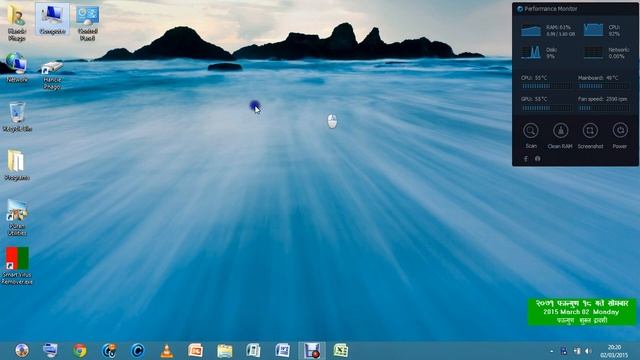Select the removable drive shortcut icon
The width and height of the screenshot is (640, 360).
pos(52,75)
